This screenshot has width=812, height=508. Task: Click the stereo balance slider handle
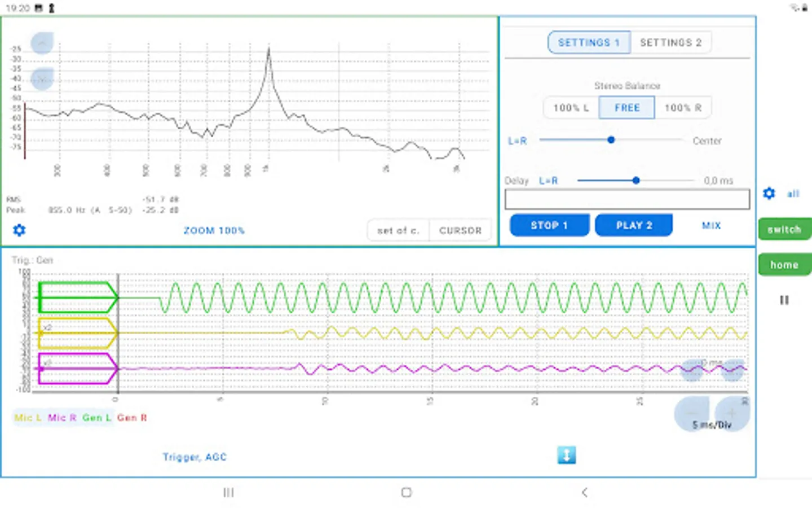coord(611,139)
